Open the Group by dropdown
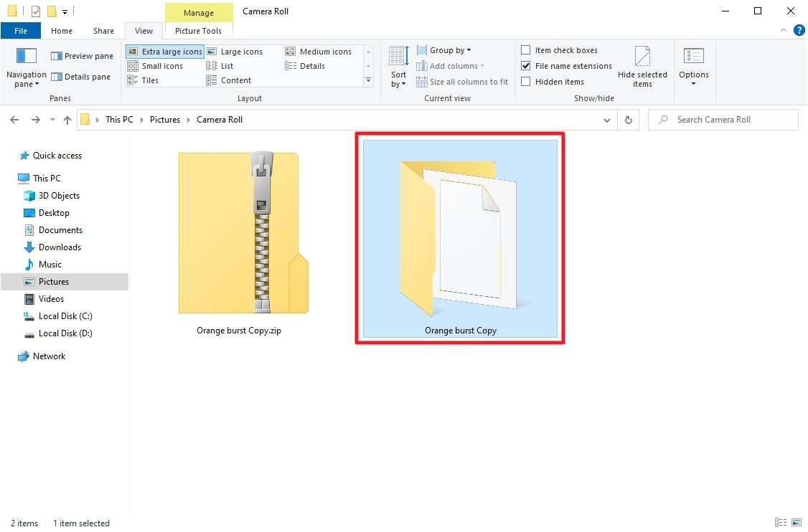 [x=443, y=50]
